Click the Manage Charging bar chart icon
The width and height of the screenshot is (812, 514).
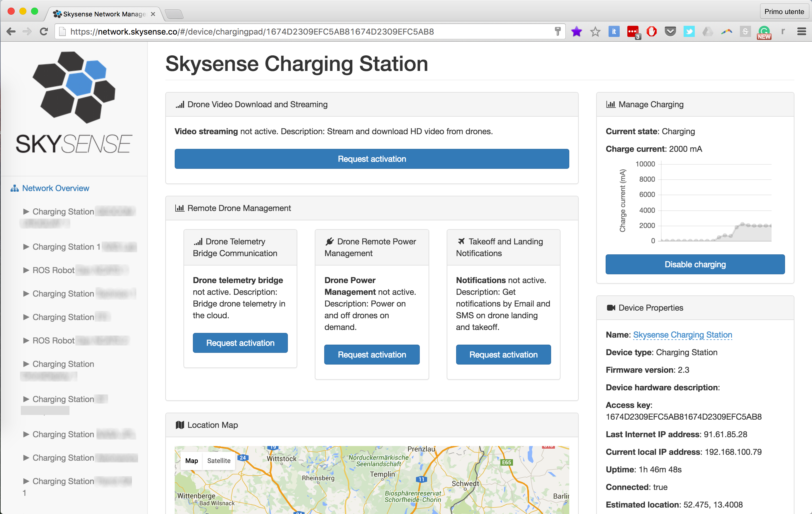click(x=611, y=105)
